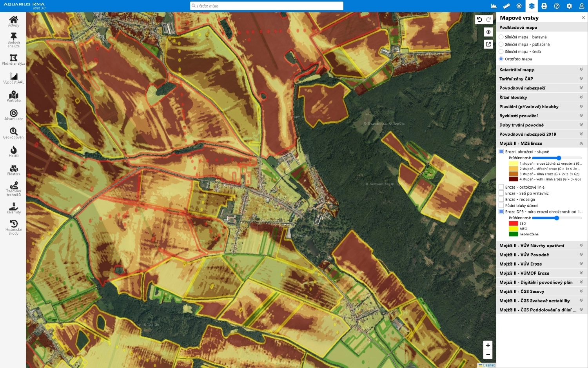Open the Adresy address search tool
Screen dimensions: 588x368
pos(14,21)
